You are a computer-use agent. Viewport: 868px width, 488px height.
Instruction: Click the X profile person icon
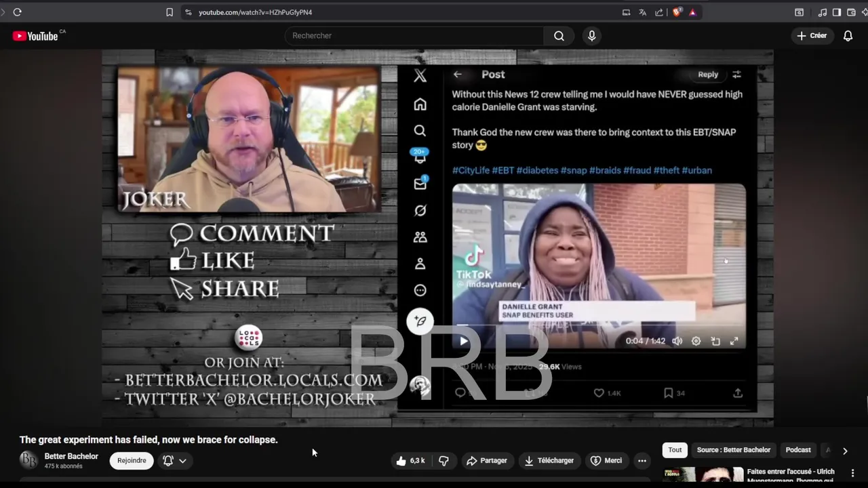(420, 264)
